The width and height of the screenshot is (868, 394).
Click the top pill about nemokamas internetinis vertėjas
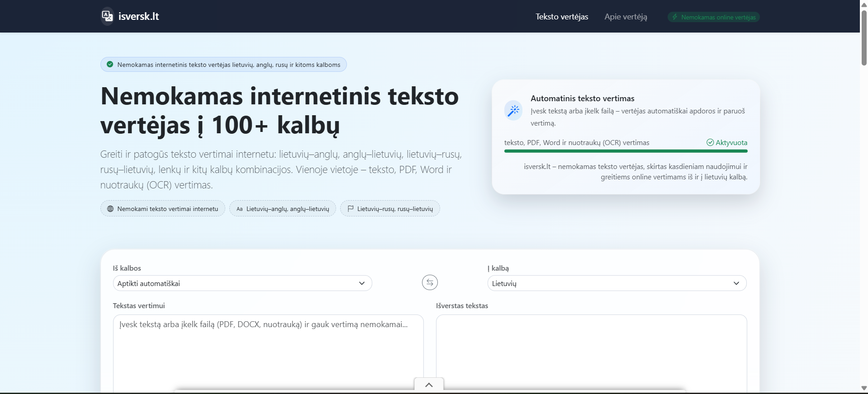coord(223,64)
